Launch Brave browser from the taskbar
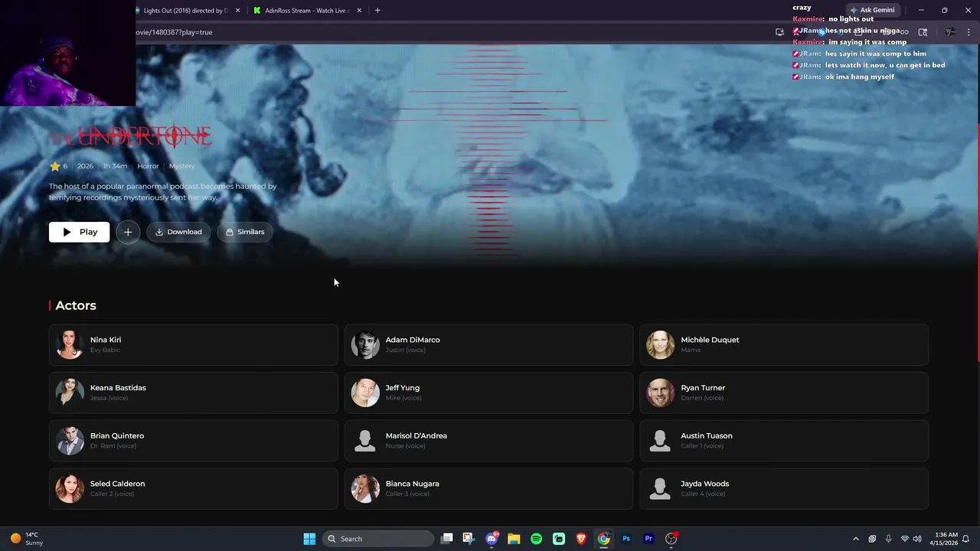This screenshot has height=551, width=980. point(581,539)
